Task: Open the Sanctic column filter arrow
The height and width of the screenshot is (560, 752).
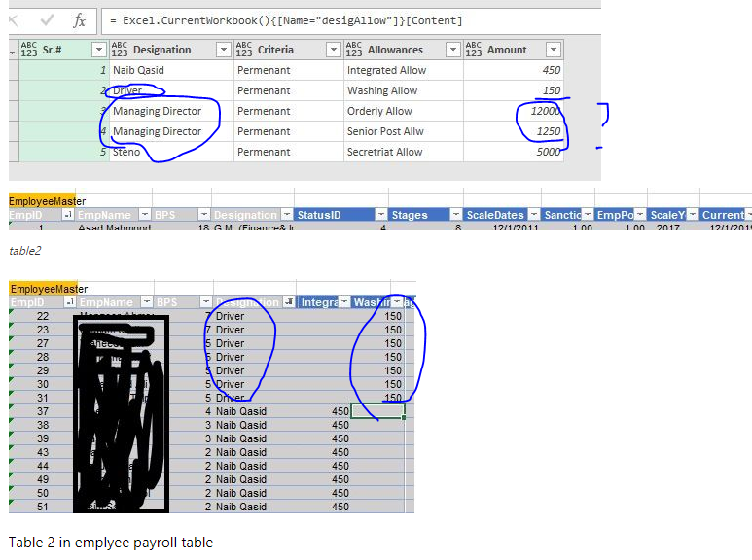Action: point(587,214)
